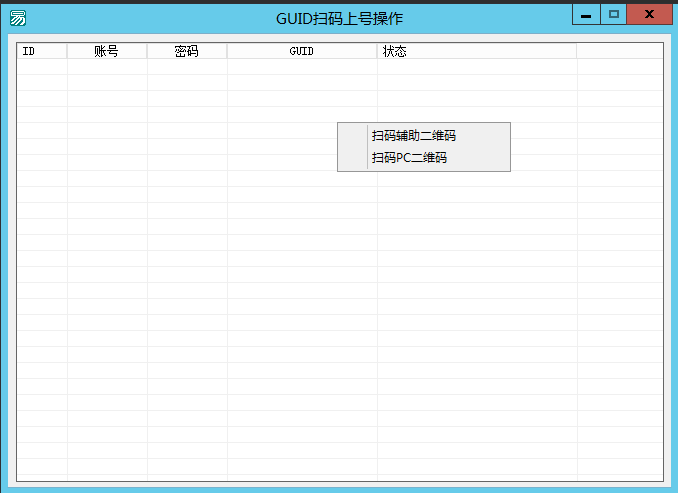Select 扫码辅助二维码 from the context menu
Screen dimensions: 678x493
coord(413,136)
